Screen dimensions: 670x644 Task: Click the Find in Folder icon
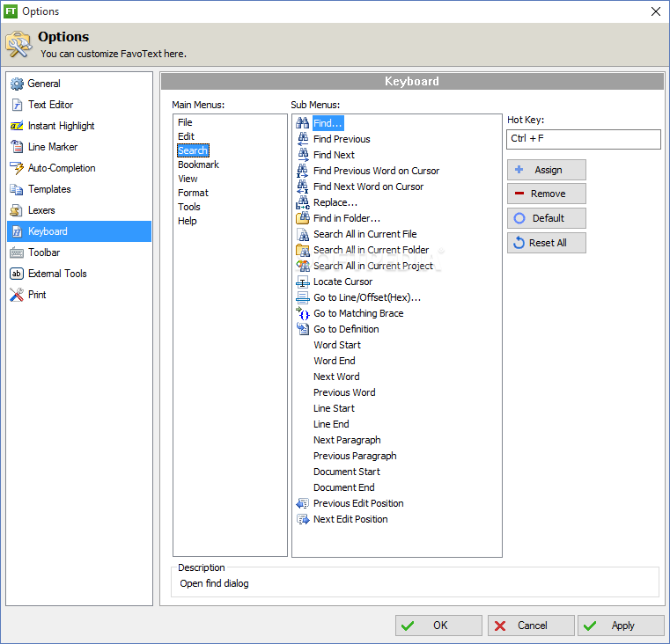pyautogui.click(x=303, y=218)
